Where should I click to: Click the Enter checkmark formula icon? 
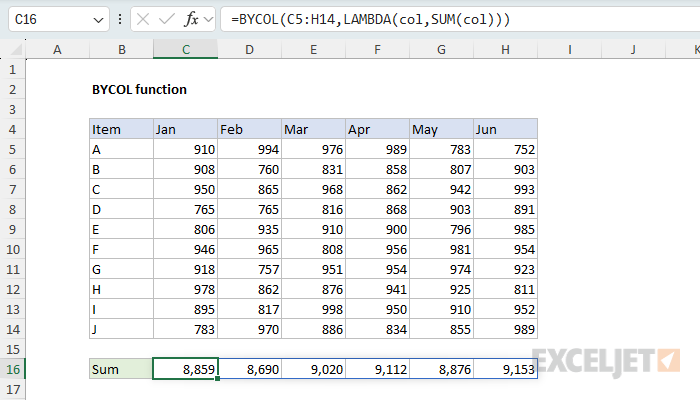167,20
